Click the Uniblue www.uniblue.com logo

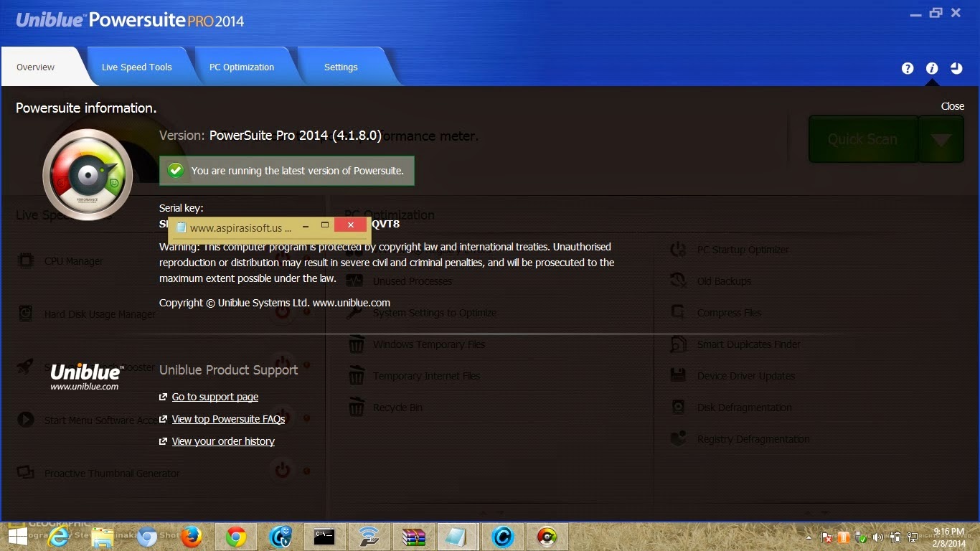(85, 377)
